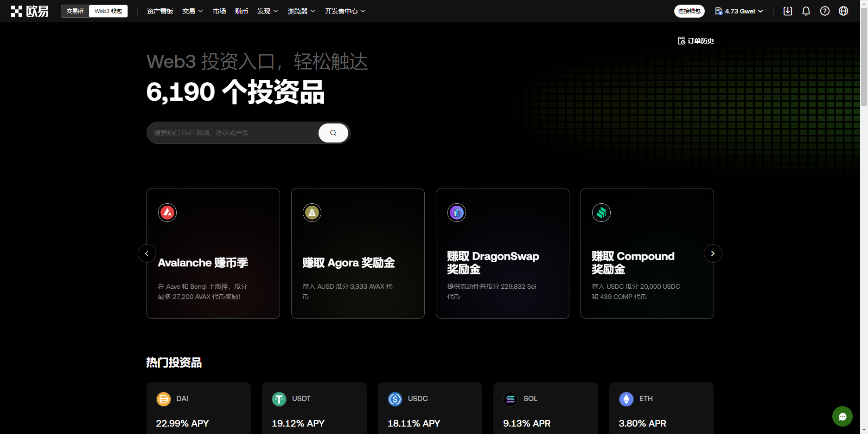Go to previous carousel slide
Image resolution: width=868 pixels, height=434 pixels.
[147, 253]
